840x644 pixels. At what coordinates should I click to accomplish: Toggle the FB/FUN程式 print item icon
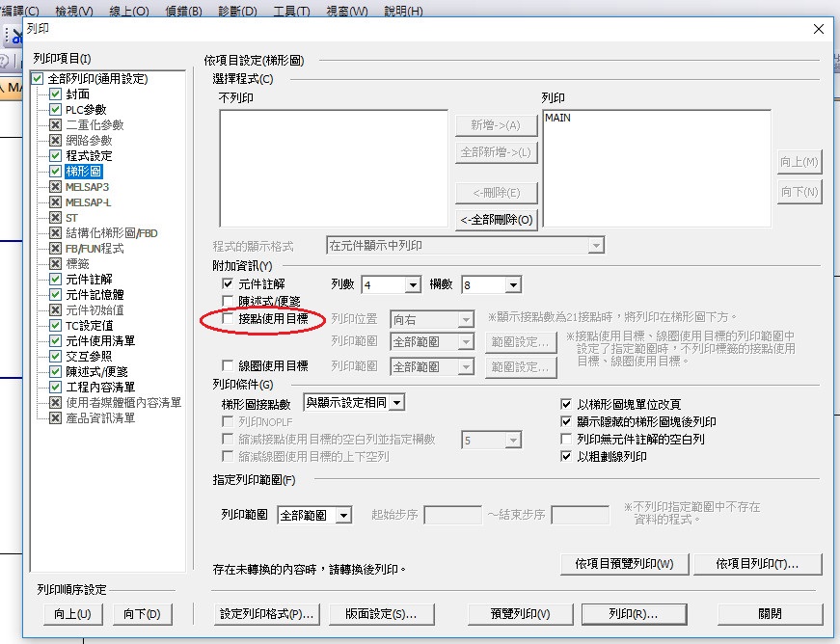(55, 249)
